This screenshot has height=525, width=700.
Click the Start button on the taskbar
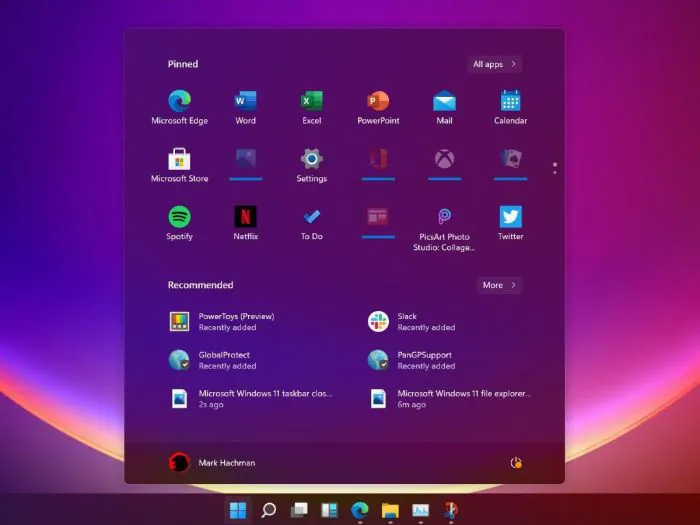[238, 510]
